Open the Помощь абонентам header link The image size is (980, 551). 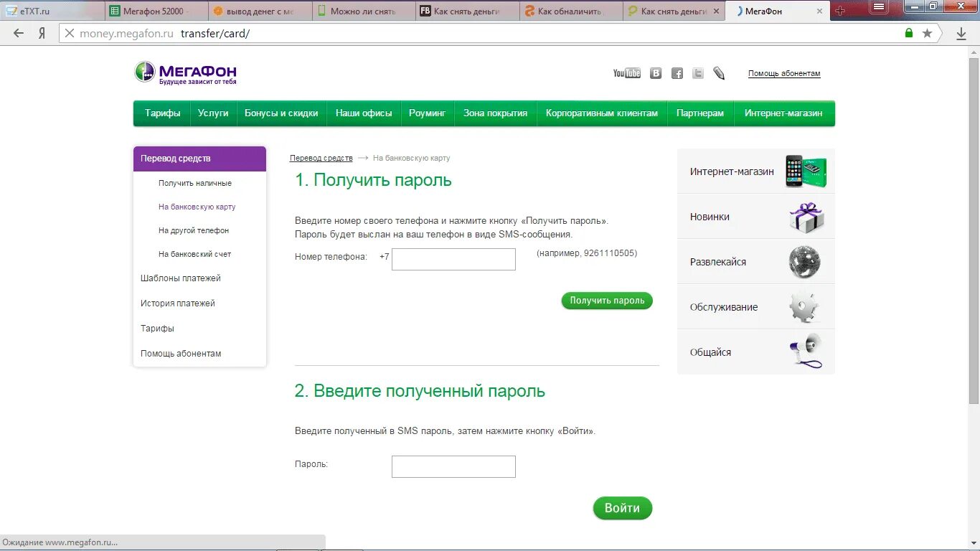click(784, 73)
